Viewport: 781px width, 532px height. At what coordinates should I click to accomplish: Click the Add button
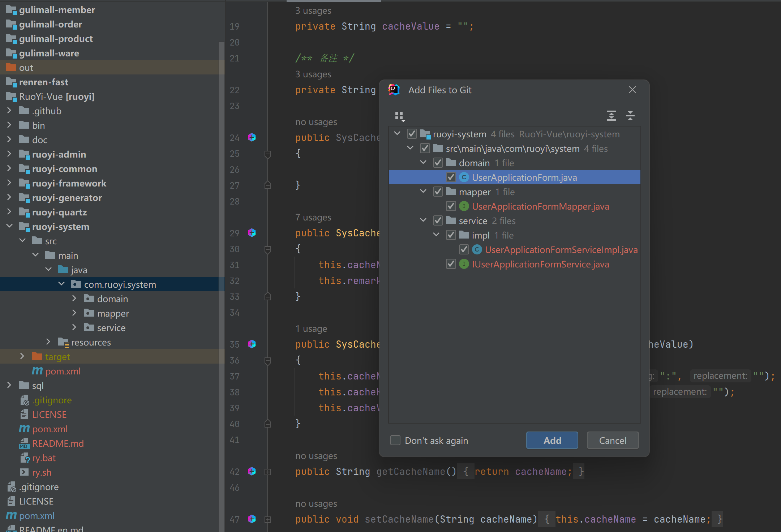coord(552,440)
